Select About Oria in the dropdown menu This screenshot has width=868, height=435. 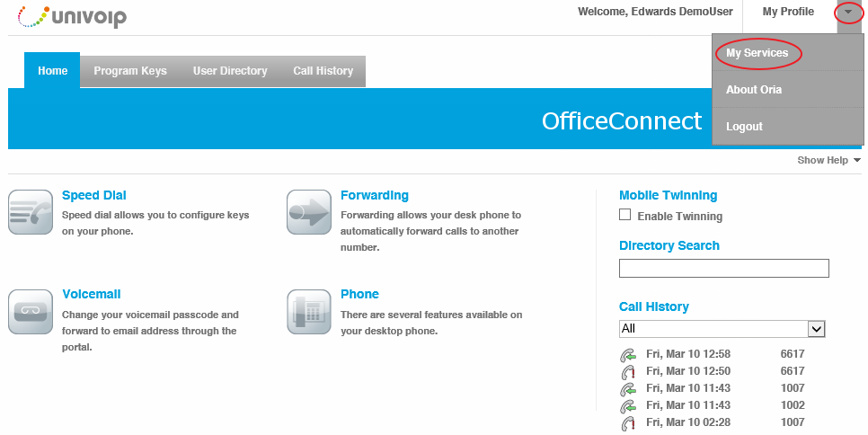click(x=753, y=90)
